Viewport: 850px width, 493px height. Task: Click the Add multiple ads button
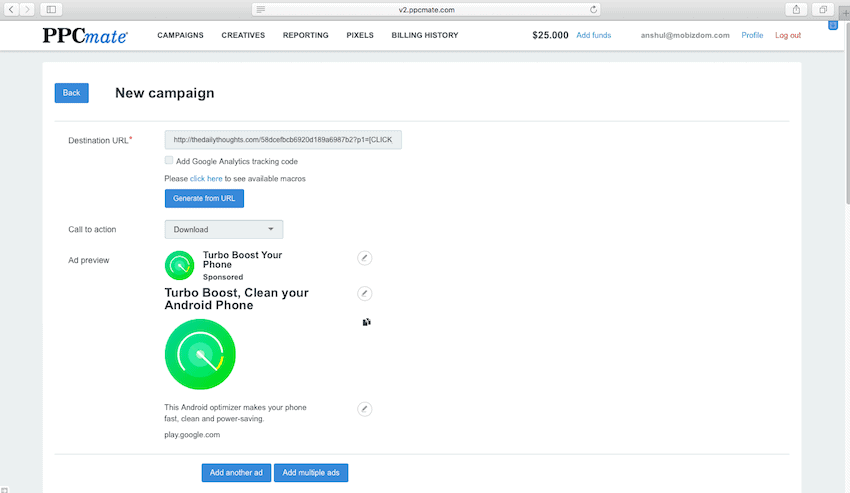tap(311, 472)
